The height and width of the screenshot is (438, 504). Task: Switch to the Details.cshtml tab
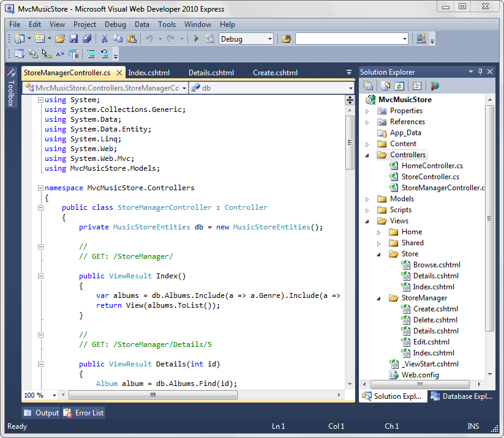[211, 73]
